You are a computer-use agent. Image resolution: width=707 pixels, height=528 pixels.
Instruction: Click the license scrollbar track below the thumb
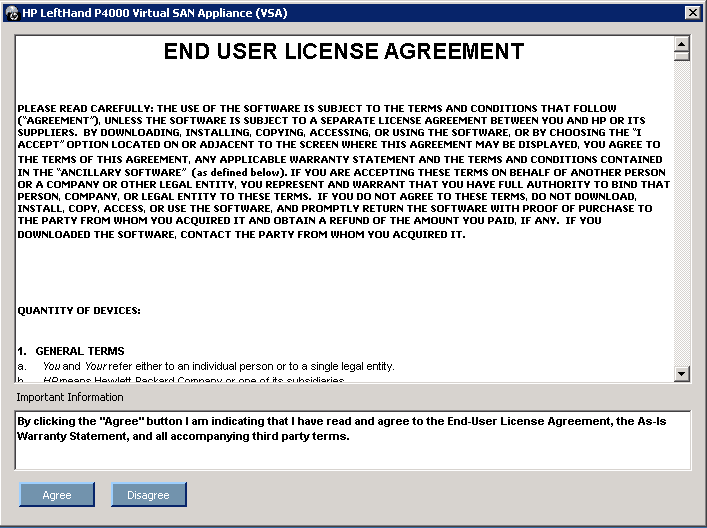[x=681, y=213]
